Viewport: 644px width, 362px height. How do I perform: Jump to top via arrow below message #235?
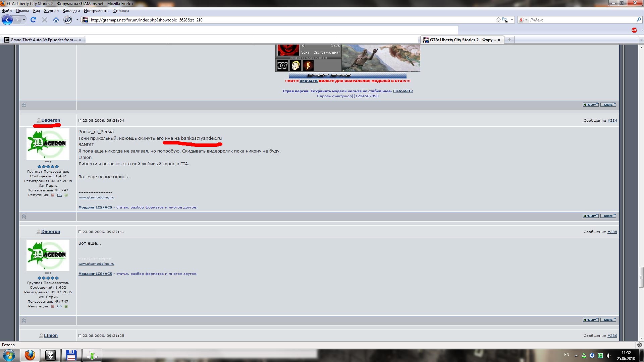click(x=24, y=320)
